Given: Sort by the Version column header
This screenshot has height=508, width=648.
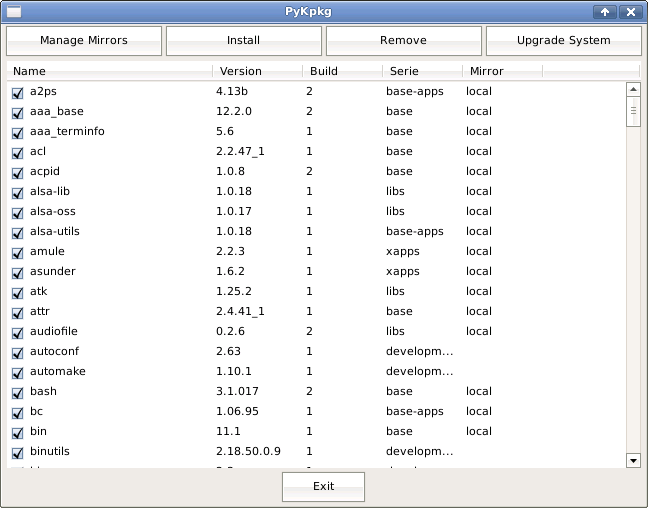Looking at the screenshot, I should tap(258, 71).
